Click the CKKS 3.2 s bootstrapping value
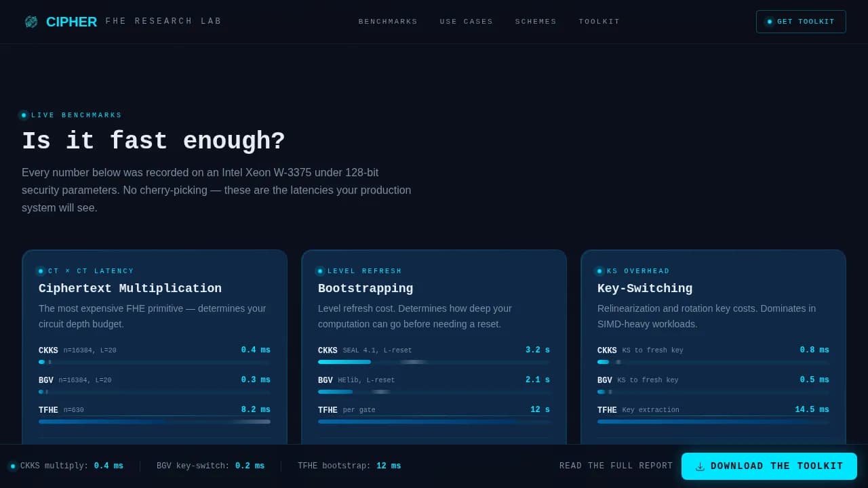 pos(538,350)
